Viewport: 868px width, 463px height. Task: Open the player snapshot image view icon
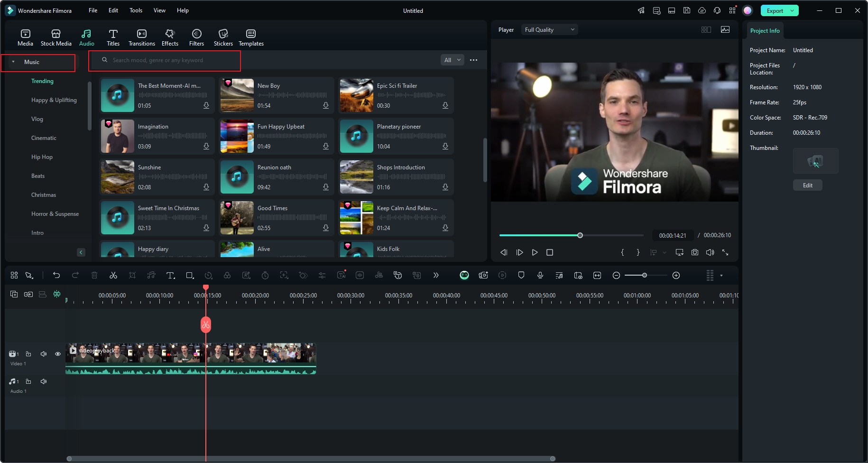point(725,30)
